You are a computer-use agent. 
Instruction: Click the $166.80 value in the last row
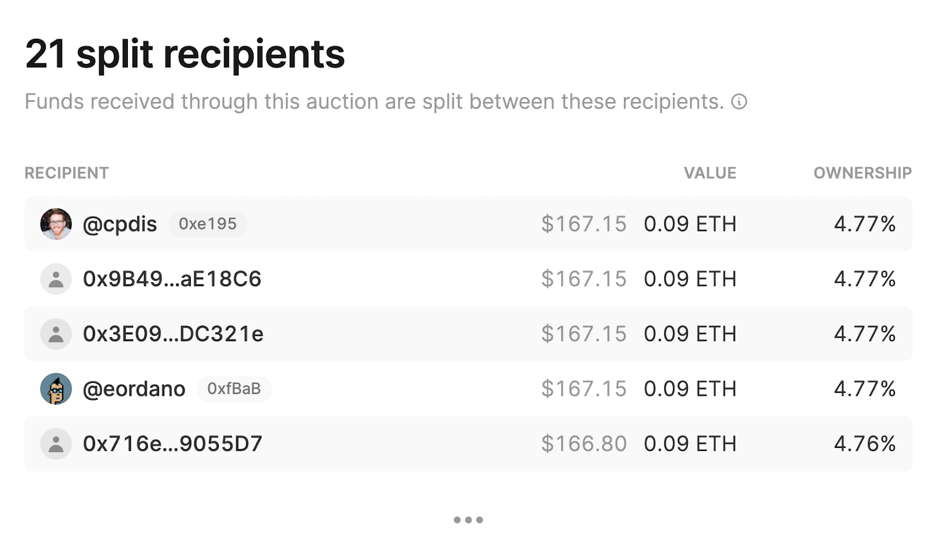pyautogui.click(x=584, y=444)
